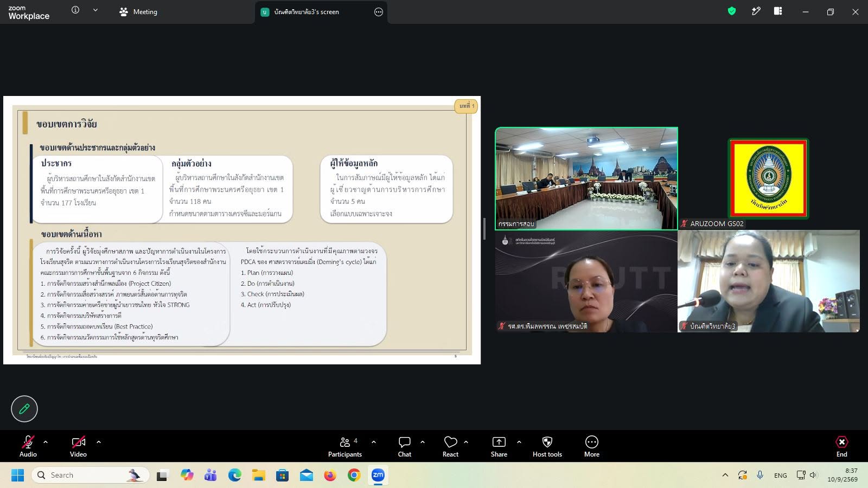Select รศ.ดร.พิมลพรรณ participant video

[586, 281]
